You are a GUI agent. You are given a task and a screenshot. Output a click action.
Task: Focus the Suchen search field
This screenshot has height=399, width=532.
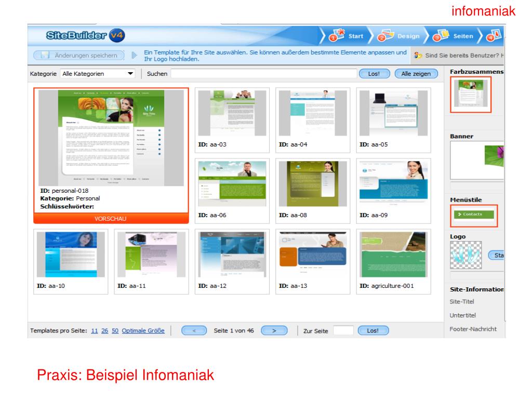coord(263,74)
